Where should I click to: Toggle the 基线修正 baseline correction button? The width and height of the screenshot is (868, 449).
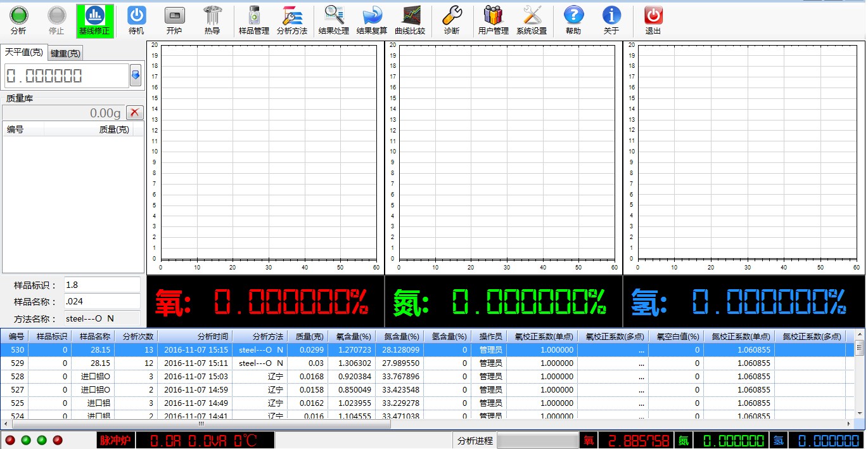[94, 20]
